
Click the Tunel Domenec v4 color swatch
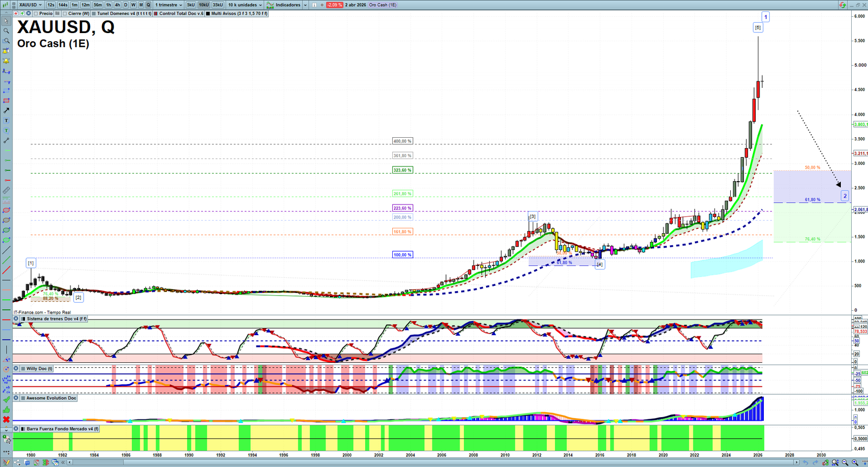[94, 14]
